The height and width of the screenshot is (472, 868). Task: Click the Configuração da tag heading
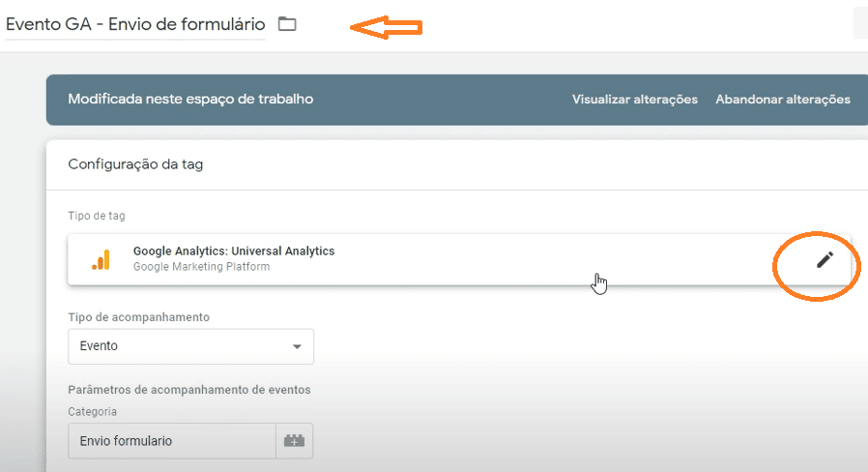[x=135, y=164]
